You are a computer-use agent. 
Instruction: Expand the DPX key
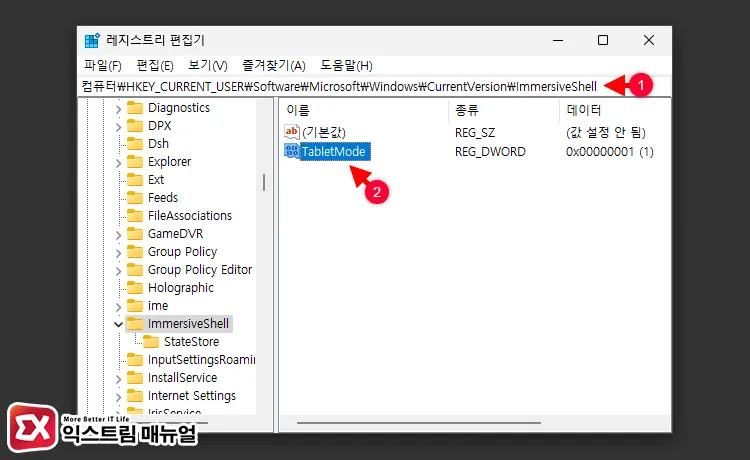pyautogui.click(x=118, y=127)
